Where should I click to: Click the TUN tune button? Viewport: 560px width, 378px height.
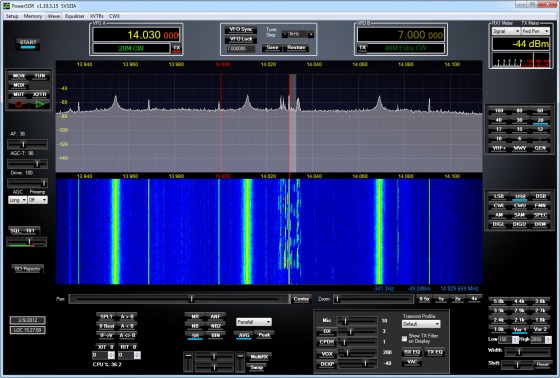coord(40,76)
